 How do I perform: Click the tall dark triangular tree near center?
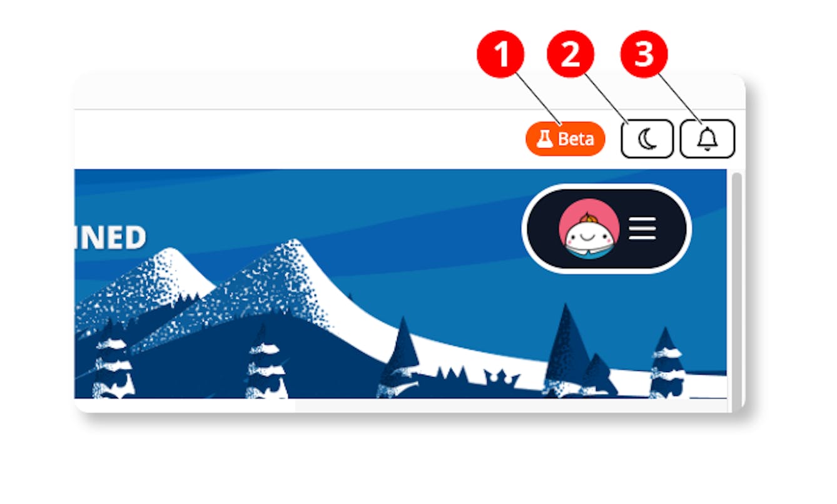567,347
